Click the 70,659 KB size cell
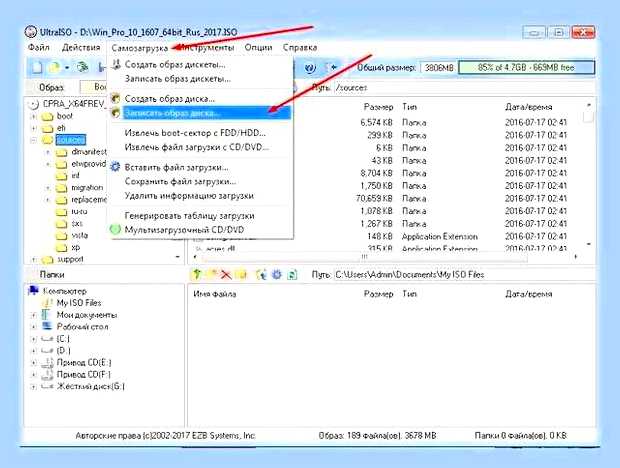The width and height of the screenshot is (620, 468). tap(374, 198)
